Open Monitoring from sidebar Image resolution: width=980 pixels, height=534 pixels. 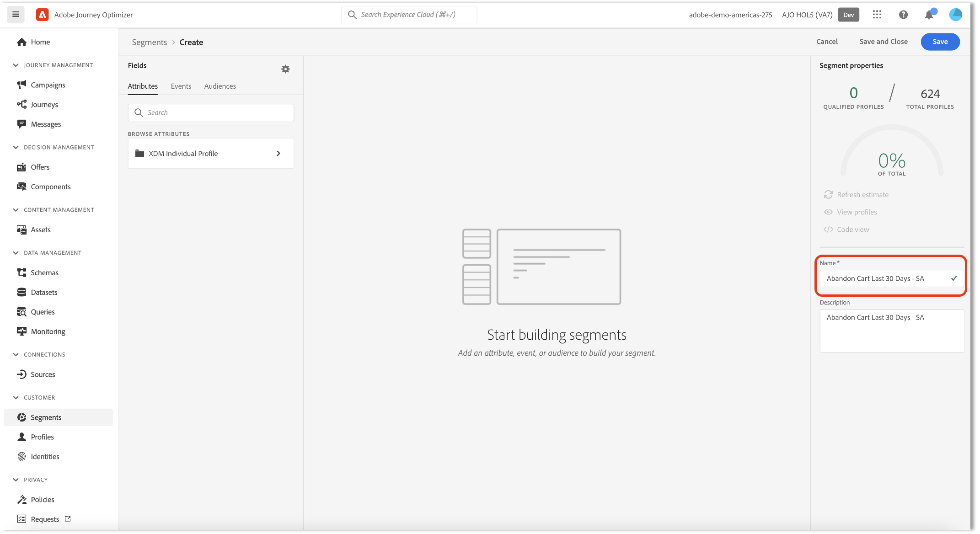pyautogui.click(x=41, y=332)
